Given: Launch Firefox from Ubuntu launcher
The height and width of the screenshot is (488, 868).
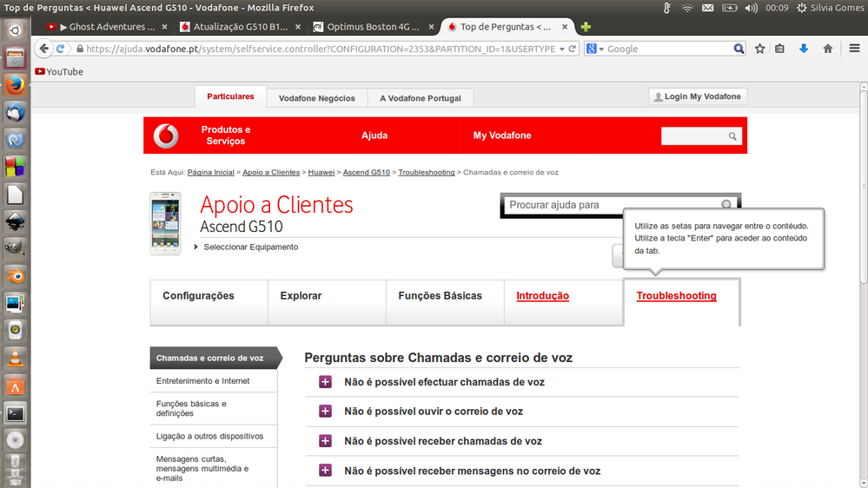Looking at the screenshot, I should [15, 85].
